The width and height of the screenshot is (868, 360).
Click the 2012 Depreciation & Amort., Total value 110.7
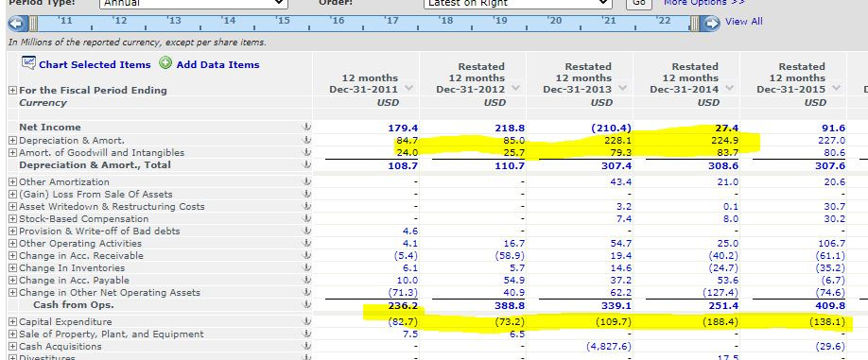click(510, 165)
